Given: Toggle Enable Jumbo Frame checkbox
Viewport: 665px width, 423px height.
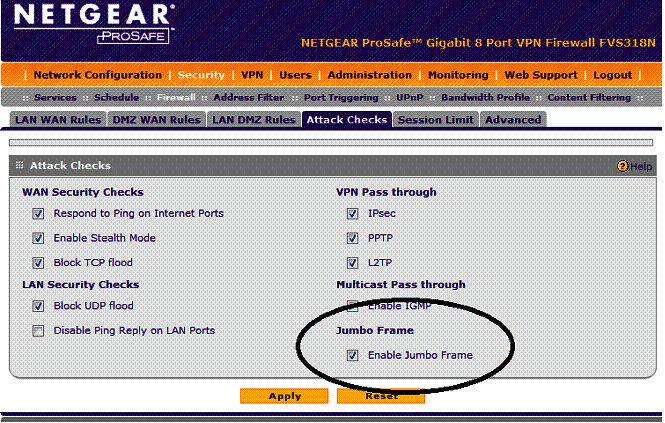Looking at the screenshot, I should coord(352,355).
